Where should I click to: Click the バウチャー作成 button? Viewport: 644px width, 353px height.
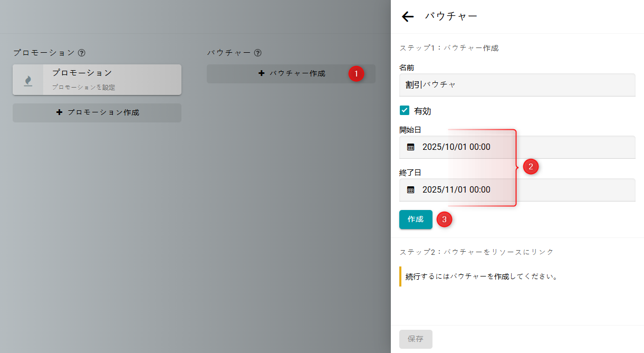coord(291,74)
